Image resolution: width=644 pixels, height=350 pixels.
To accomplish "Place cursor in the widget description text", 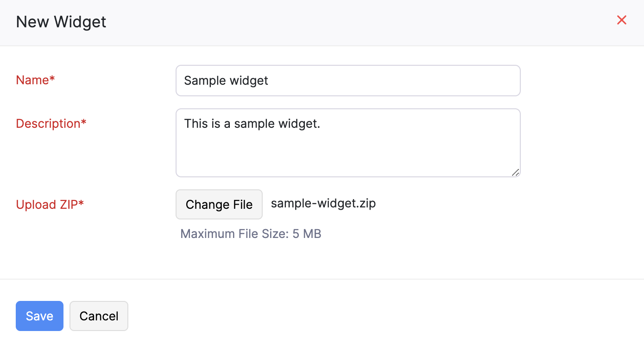I will 252,123.
